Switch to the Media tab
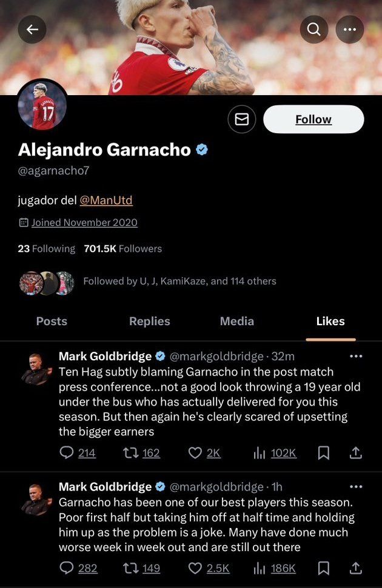382x588 pixels. pos(237,321)
